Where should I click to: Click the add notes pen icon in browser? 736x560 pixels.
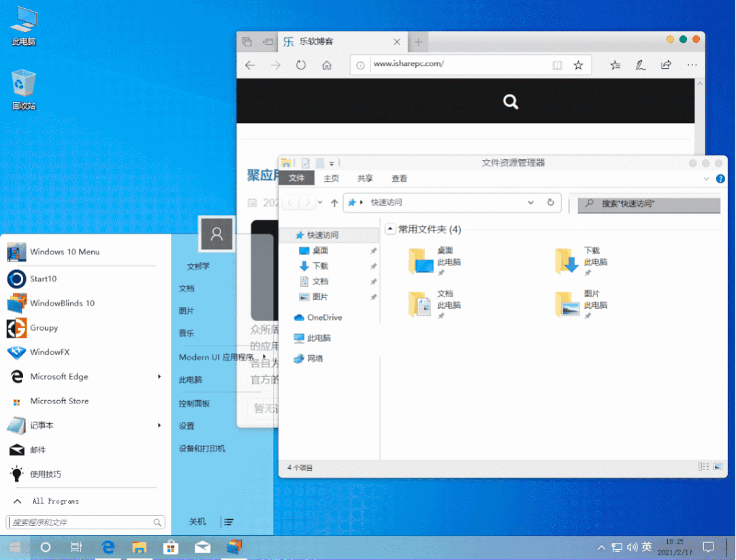pos(641,65)
